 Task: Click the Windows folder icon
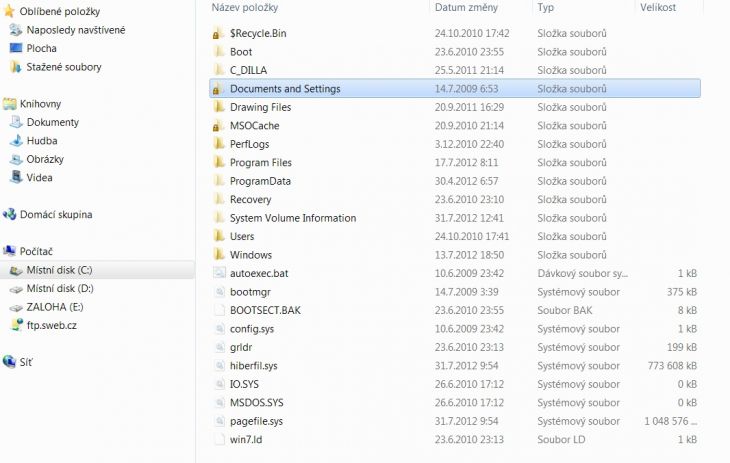click(218, 255)
